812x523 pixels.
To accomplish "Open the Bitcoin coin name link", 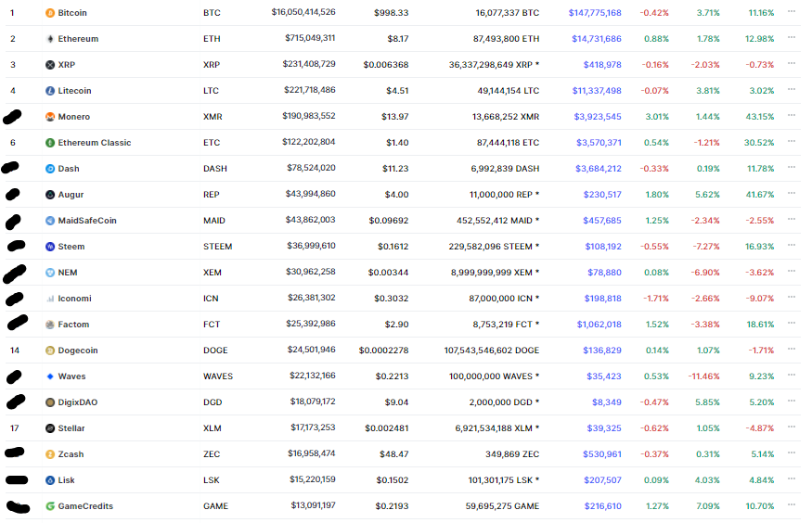I will [72, 13].
